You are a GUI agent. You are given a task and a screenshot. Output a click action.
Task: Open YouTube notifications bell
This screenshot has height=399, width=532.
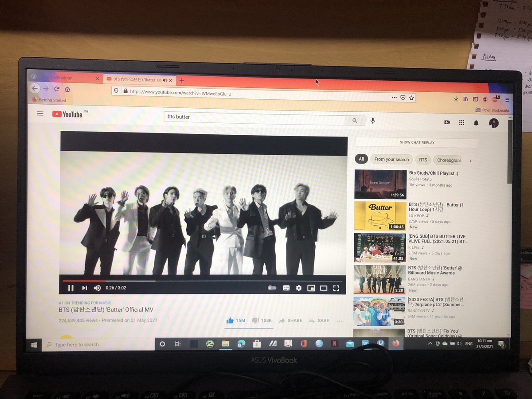(x=476, y=123)
